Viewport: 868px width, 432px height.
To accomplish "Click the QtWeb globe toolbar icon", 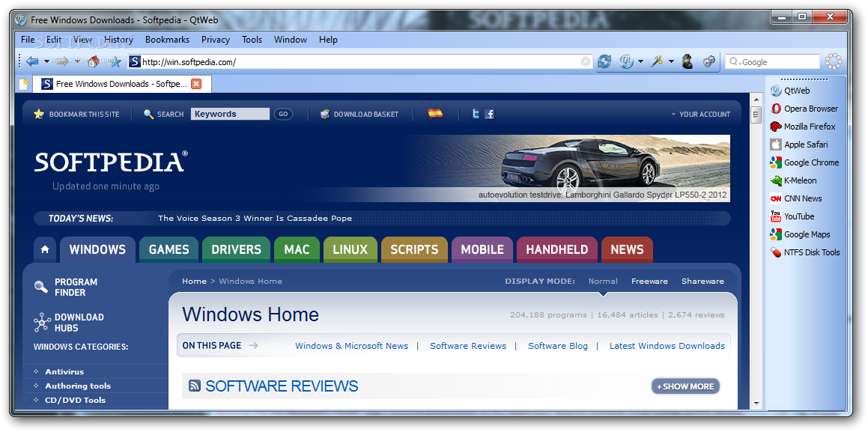I will pos(626,61).
